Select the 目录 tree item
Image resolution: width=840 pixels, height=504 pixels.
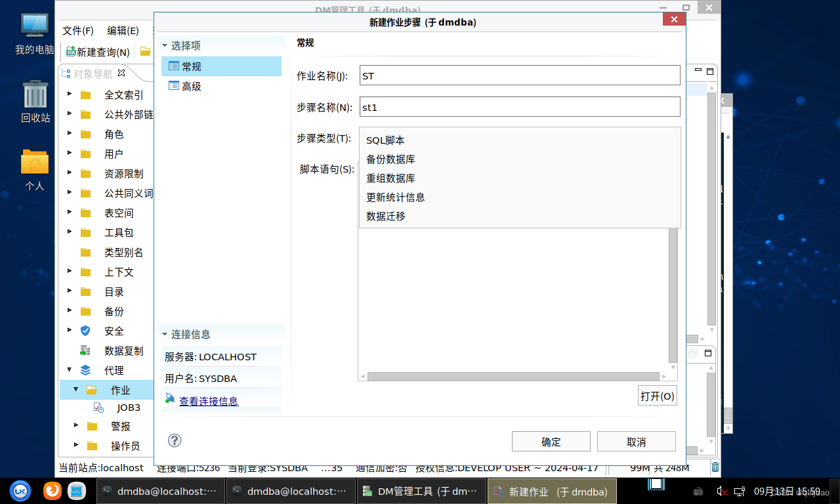[x=114, y=291]
